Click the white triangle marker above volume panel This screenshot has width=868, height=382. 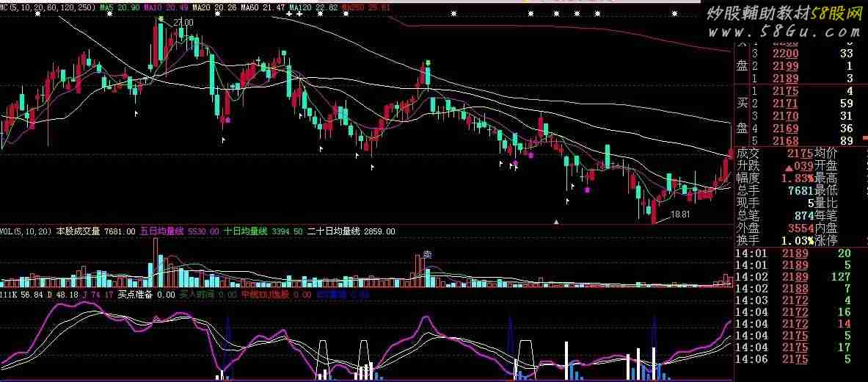tap(557, 222)
